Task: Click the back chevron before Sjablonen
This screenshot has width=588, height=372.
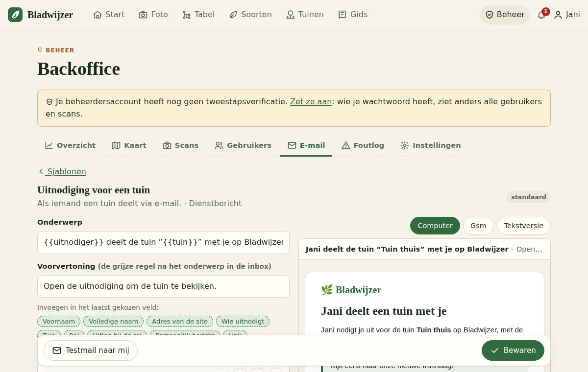Action: (41, 171)
